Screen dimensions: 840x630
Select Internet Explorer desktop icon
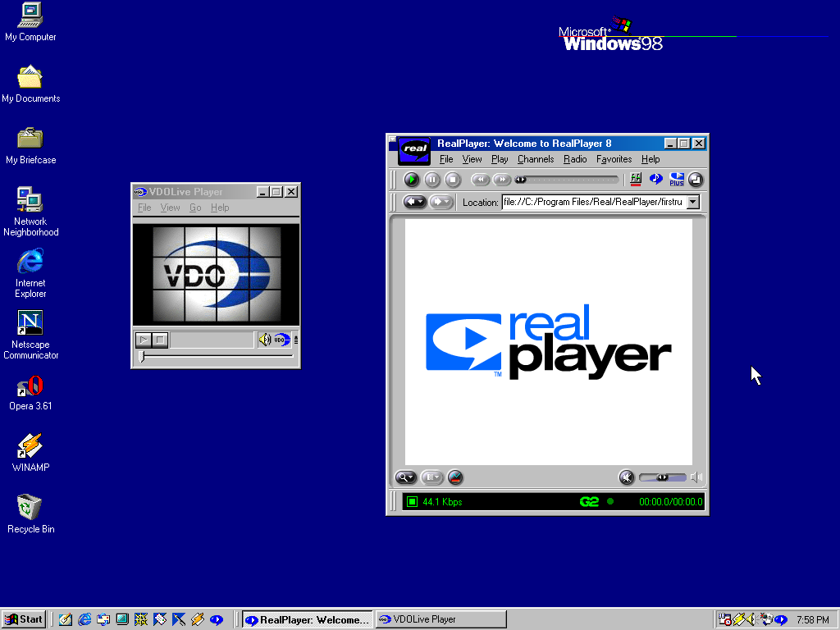point(30,273)
